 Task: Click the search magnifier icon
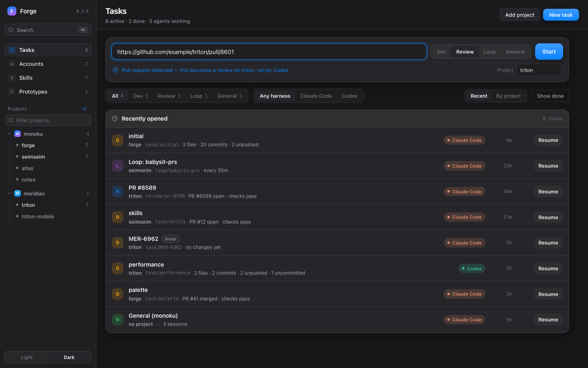(x=11, y=30)
